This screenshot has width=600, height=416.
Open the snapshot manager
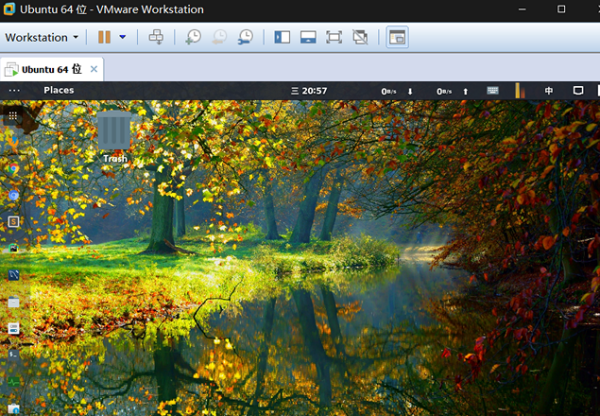(245, 37)
